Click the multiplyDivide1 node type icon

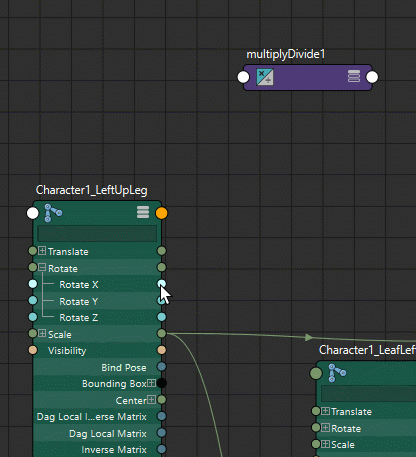[x=265, y=77]
